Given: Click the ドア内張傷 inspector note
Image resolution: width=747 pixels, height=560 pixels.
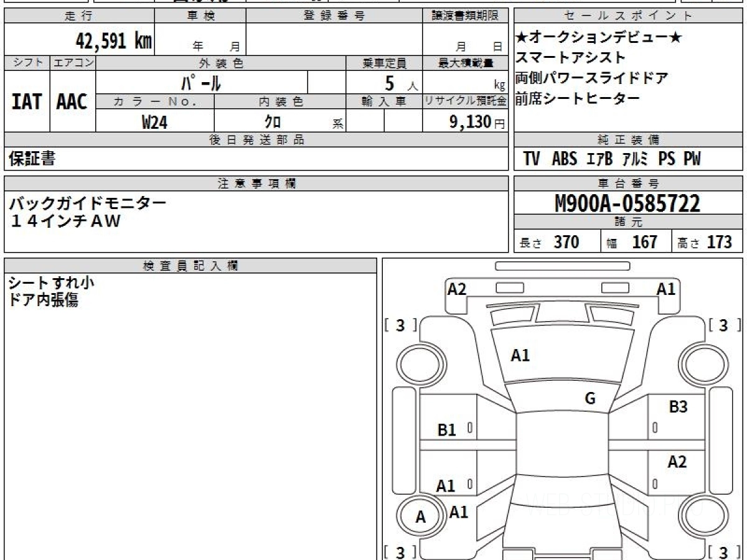Looking at the screenshot, I should point(44,300).
